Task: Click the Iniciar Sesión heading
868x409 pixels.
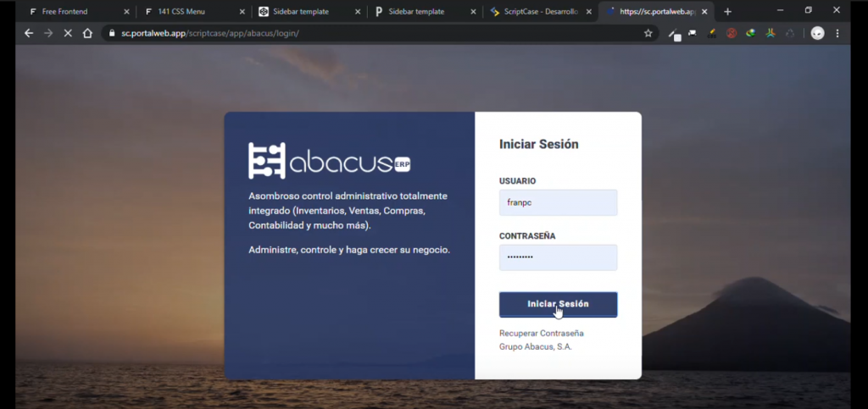Action: [x=538, y=144]
